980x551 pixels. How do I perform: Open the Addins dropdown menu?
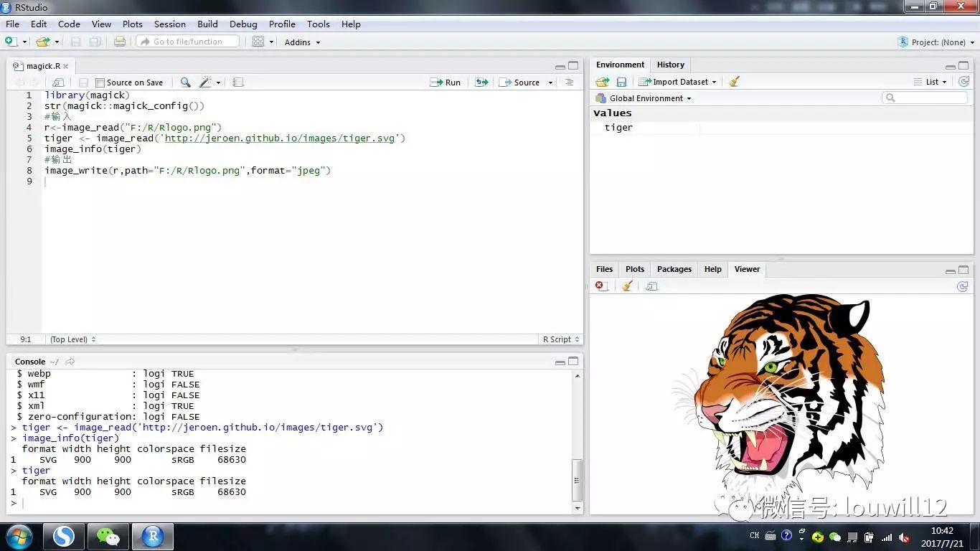point(302,42)
